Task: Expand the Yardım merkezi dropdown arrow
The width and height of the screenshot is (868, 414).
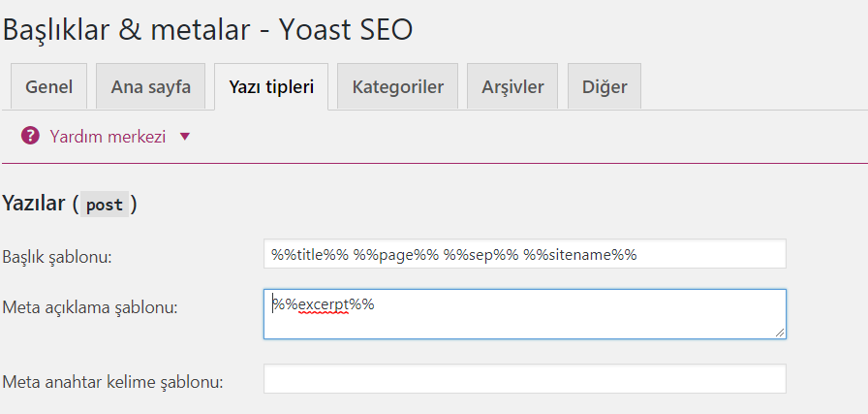Action: [x=185, y=137]
